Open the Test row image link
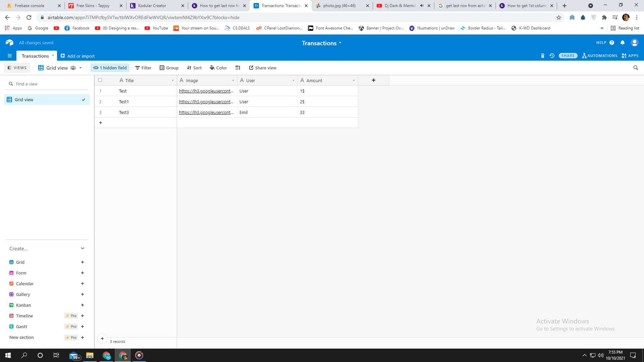The height and width of the screenshot is (362, 644). [x=206, y=91]
